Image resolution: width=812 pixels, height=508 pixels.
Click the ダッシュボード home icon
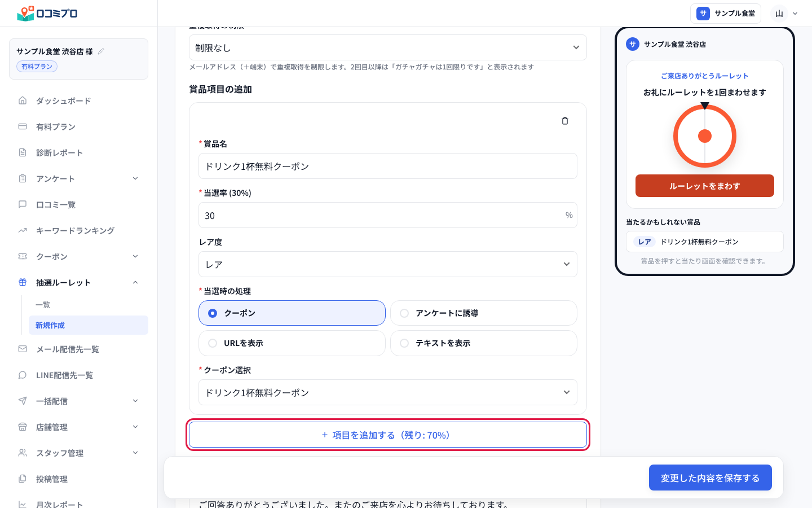23,100
